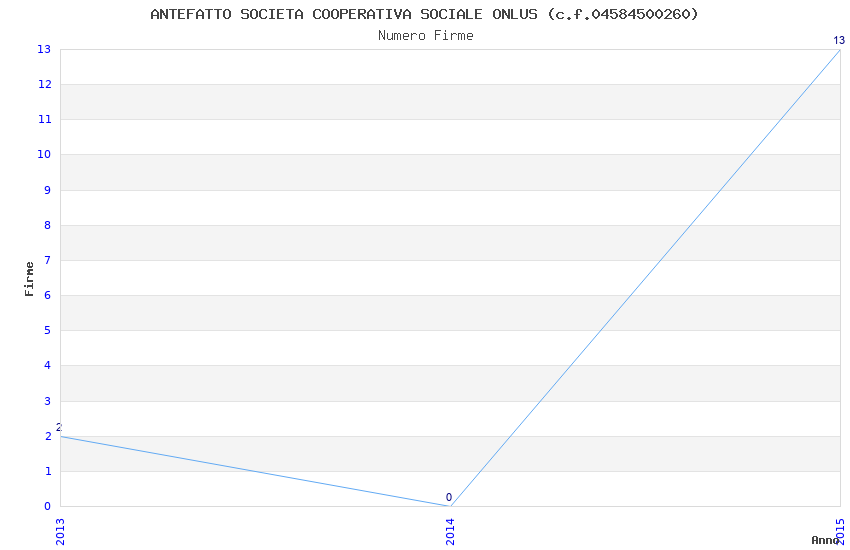Click the y-axis tick value 10

pos(44,154)
